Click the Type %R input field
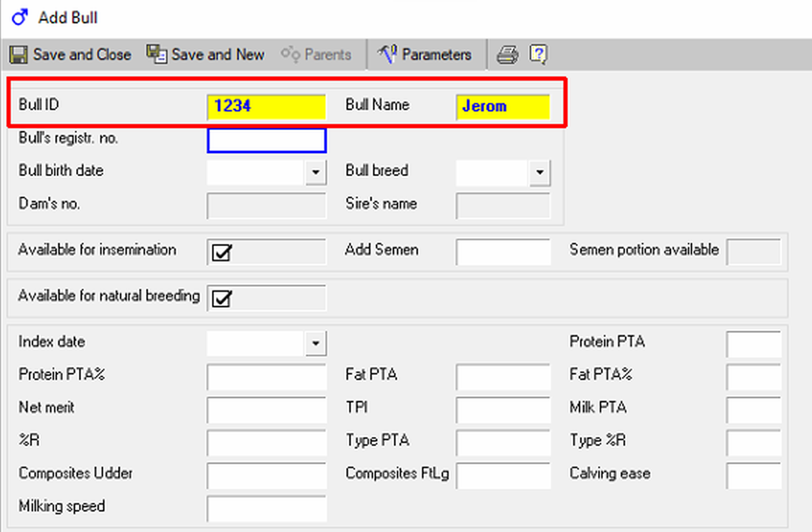 coord(754,443)
